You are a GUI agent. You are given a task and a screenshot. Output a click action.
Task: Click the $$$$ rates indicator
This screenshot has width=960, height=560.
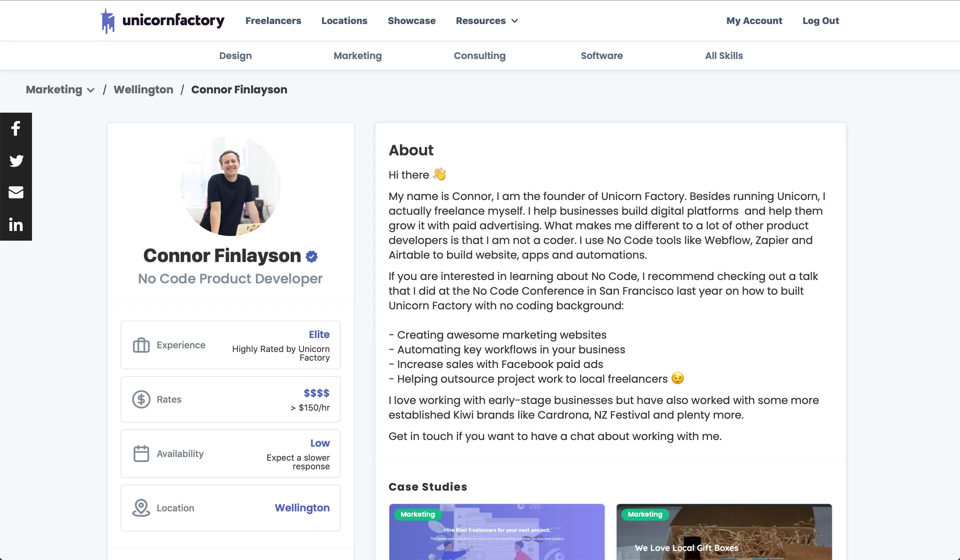pyautogui.click(x=316, y=393)
